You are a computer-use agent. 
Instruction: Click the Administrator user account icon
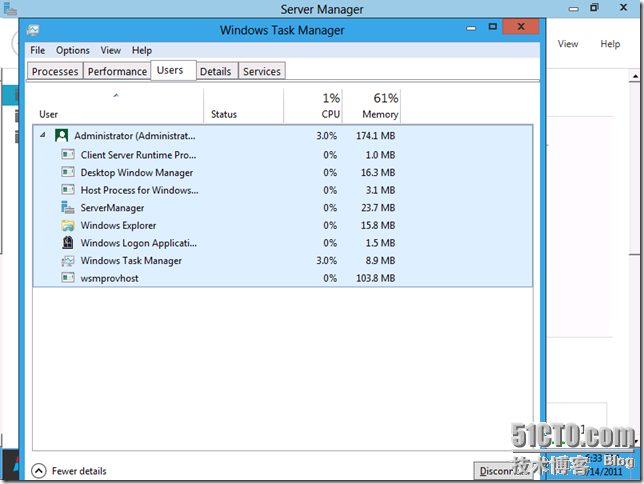(x=62, y=136)
